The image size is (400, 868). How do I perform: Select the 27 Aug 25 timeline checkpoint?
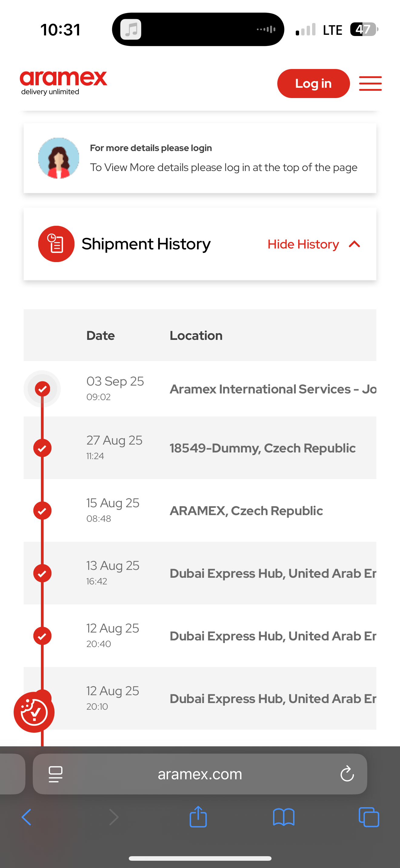(x=42, y=448)
